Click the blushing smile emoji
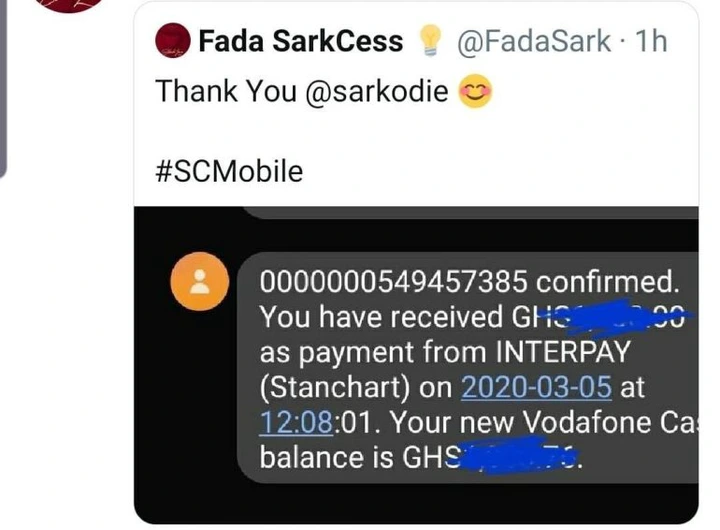This screenshot has height=530, width=720. [x=475, y=91]
